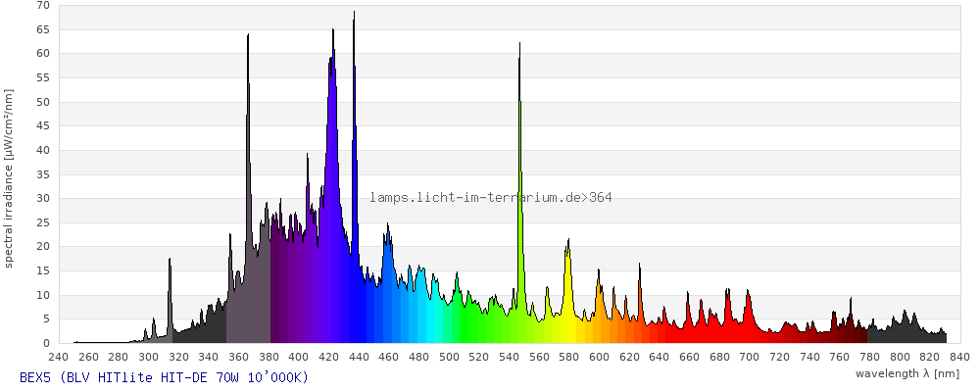Viewport: 980px width, 392px height.
Task: Click the 70 label on irradiance axis
Action: coord(43,6)
